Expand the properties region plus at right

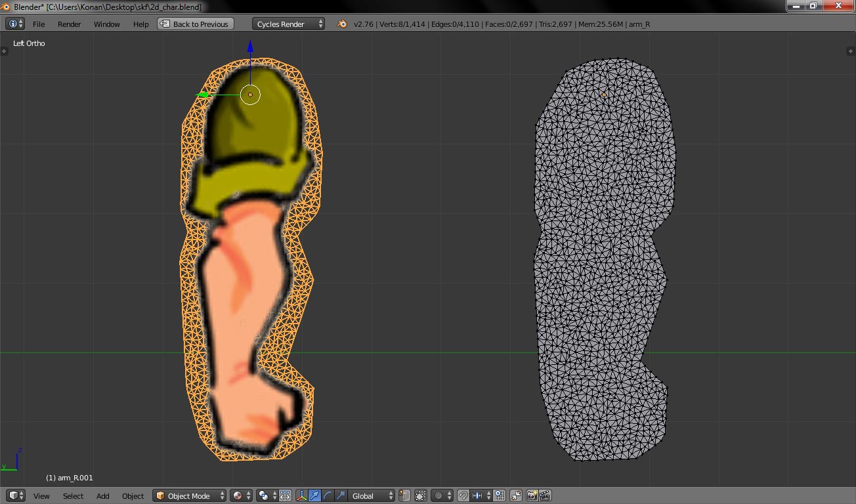851,51
